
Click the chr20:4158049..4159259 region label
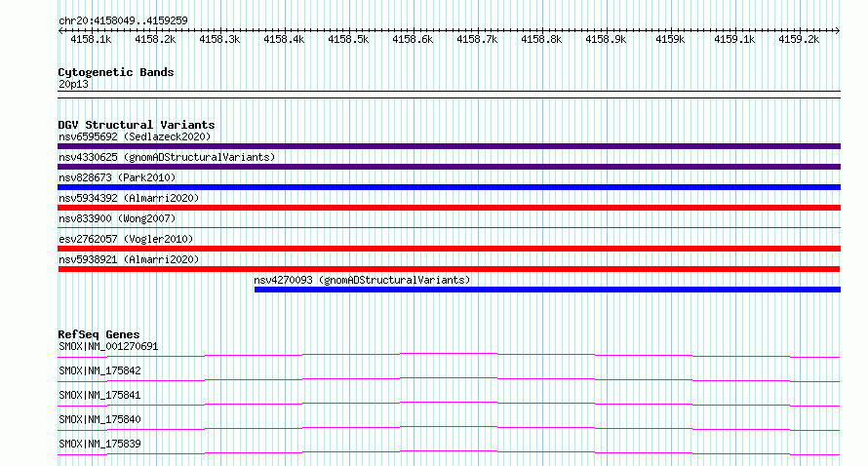coord(123,20)
